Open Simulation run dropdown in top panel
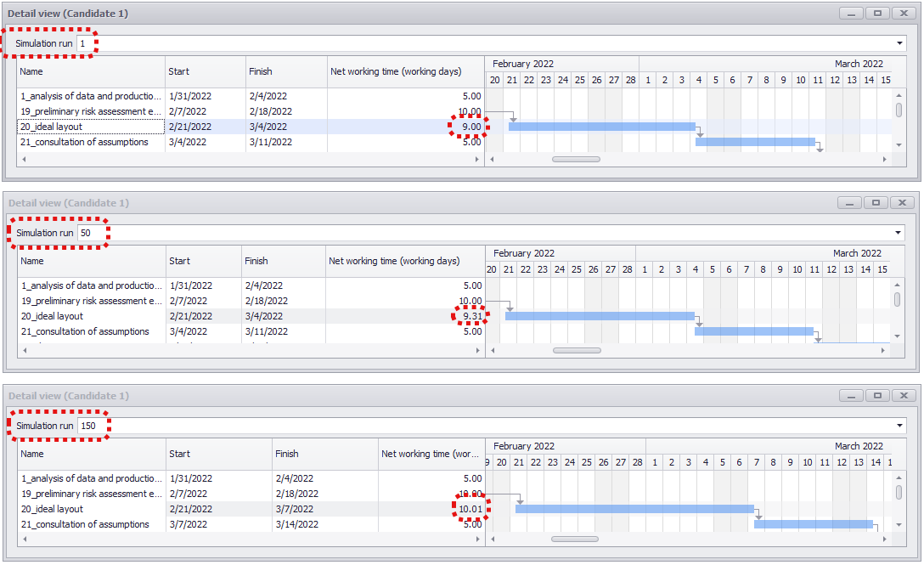924x565 pixels. (x=899, y=43)
